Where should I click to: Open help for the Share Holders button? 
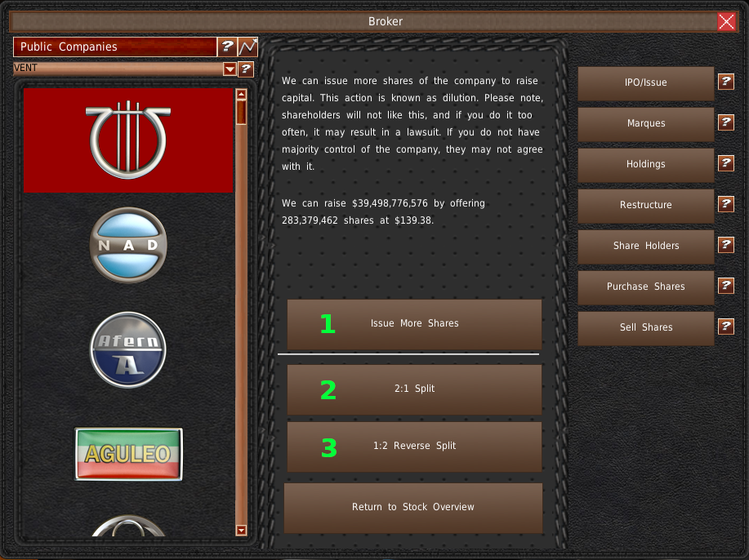725,245
